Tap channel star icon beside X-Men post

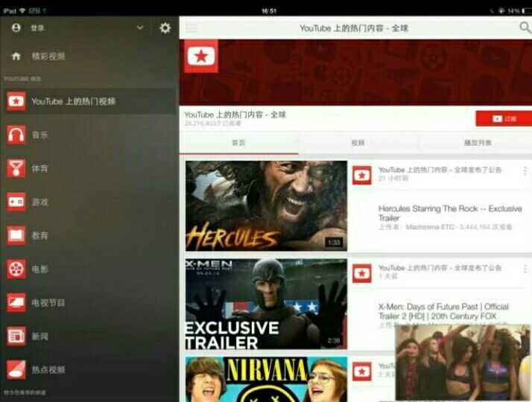point(362,273)
